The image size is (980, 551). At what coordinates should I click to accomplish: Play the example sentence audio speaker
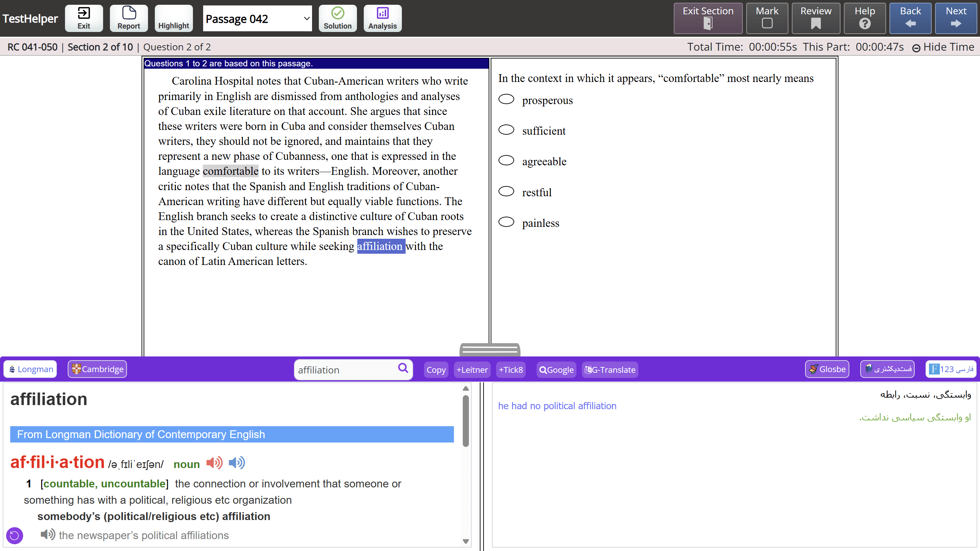pos(48,534)
